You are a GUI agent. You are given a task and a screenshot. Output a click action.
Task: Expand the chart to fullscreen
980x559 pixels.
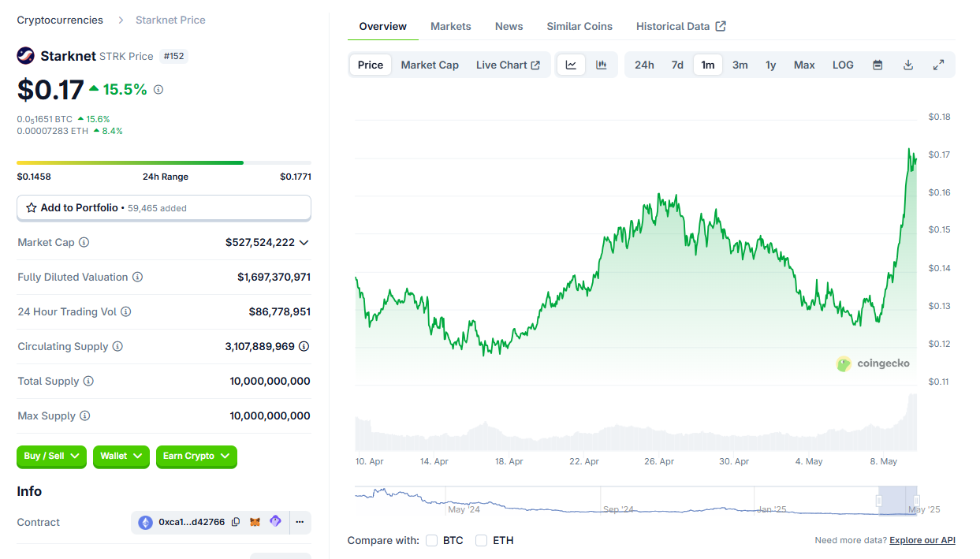938,65
